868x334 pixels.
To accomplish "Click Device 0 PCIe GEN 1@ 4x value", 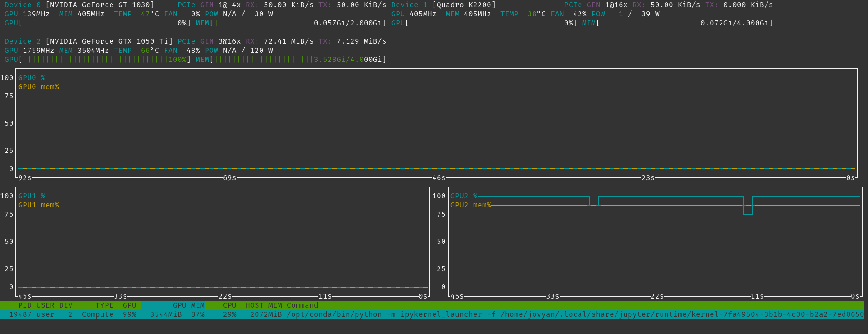I will pos(209,5).
